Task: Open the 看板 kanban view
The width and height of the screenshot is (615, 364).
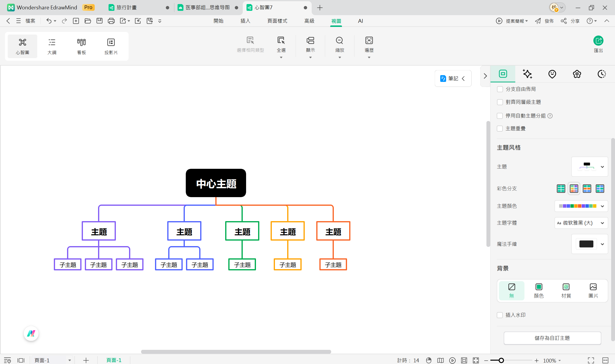Action: (81, 46)
